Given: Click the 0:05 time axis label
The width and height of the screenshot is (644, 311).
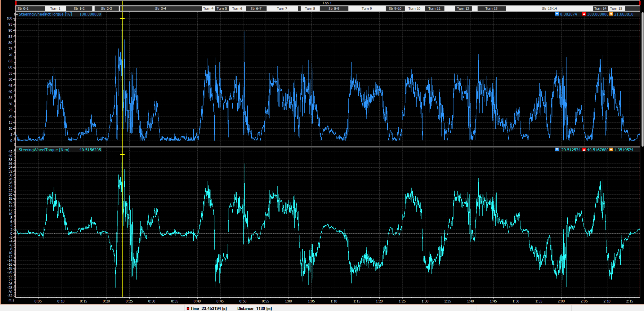Looking at the screenshot, I should coord(38,301).
